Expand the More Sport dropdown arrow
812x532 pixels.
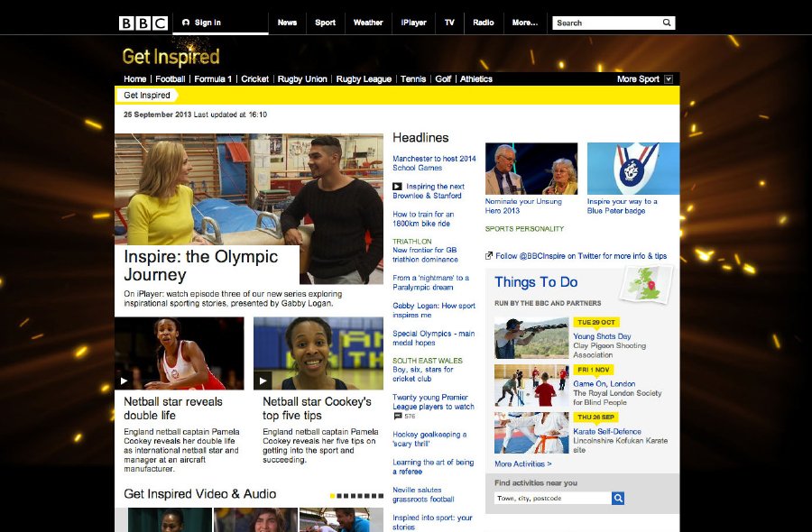click(x=669, y=79)
